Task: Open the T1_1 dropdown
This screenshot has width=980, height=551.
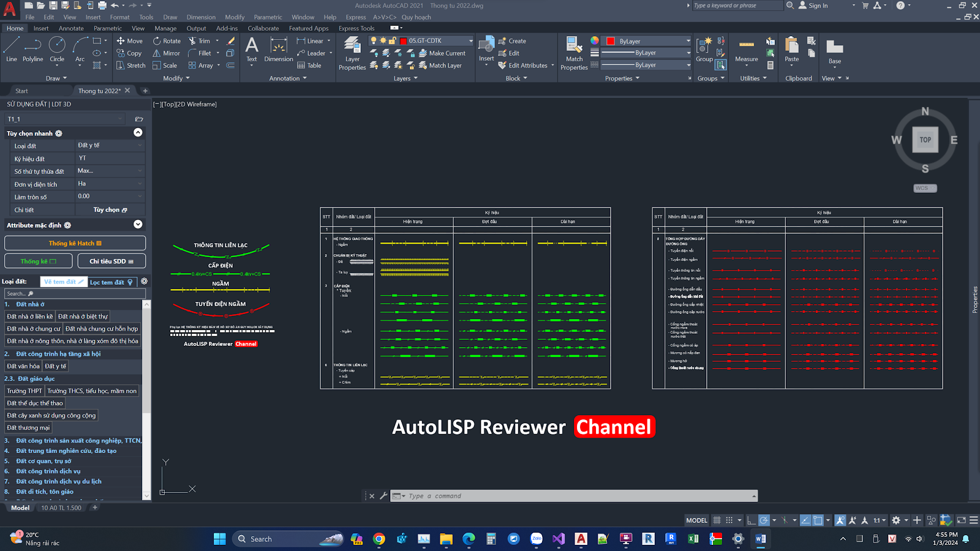Action: point(66,119)
